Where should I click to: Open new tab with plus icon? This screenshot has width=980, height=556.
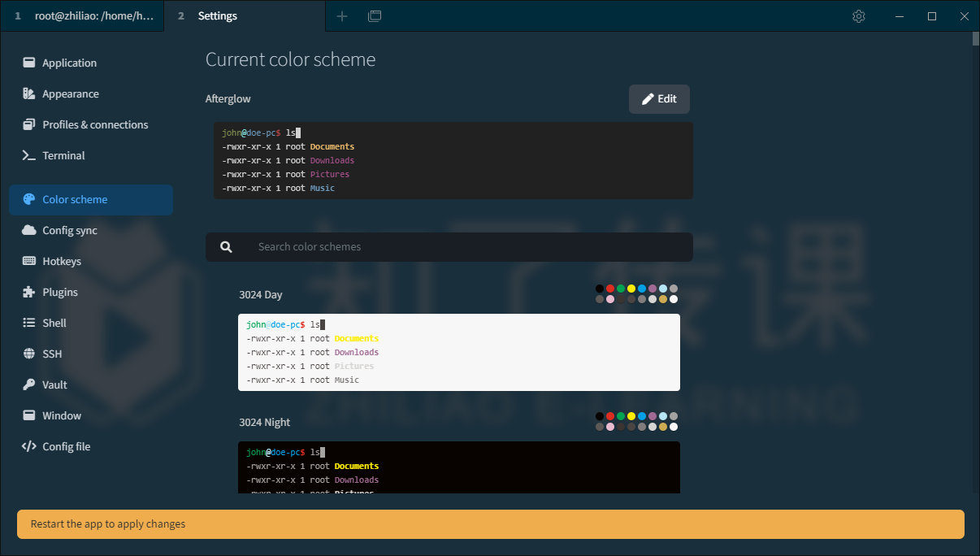coord(342,16)
